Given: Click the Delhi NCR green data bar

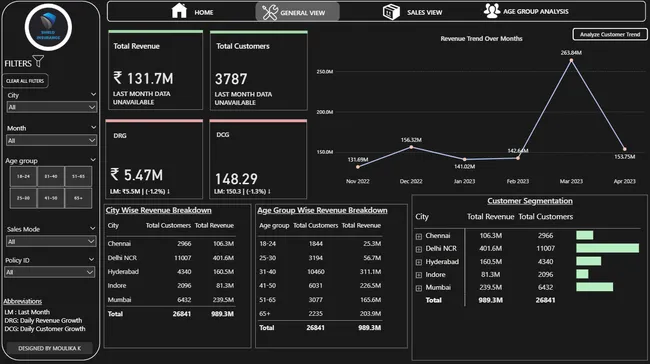Looking at the screenshot, I should pos(607,248).
